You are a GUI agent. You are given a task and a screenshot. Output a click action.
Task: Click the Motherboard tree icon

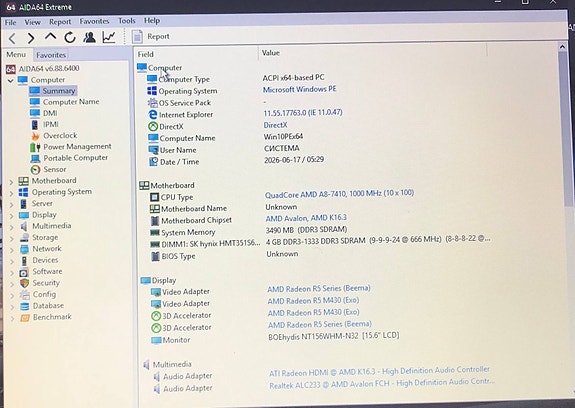[23, 181]
